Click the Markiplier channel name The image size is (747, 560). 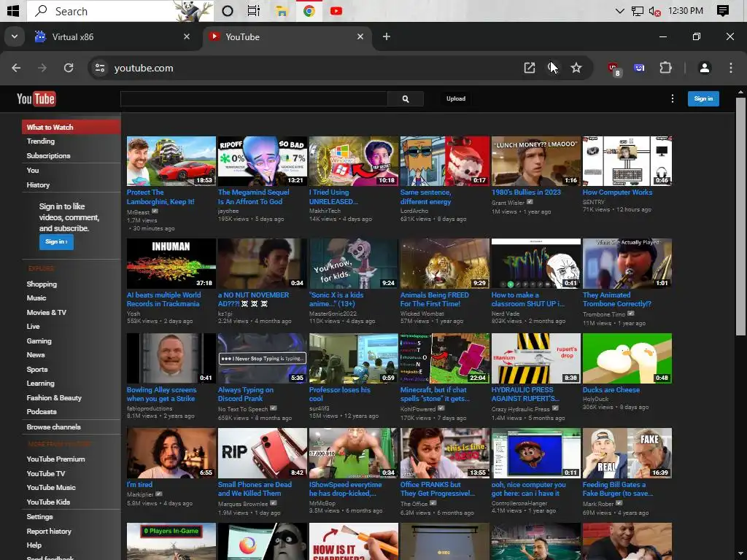tap(140, 494)
